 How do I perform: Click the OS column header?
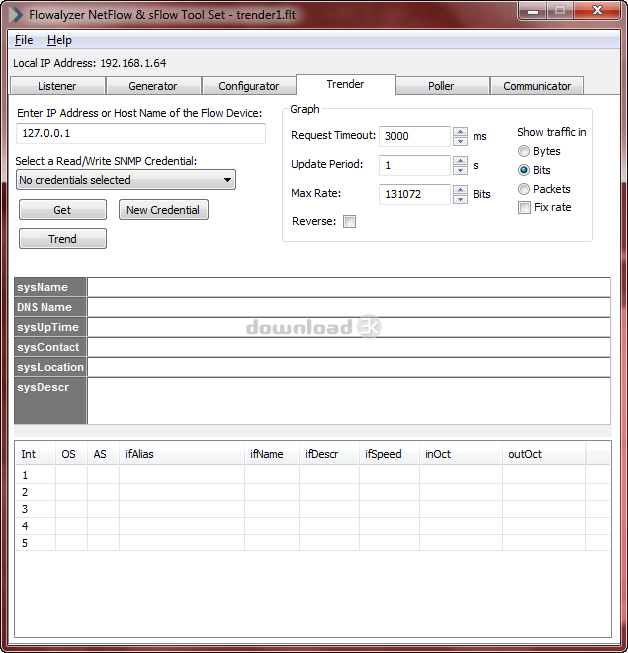click(71, 454)
